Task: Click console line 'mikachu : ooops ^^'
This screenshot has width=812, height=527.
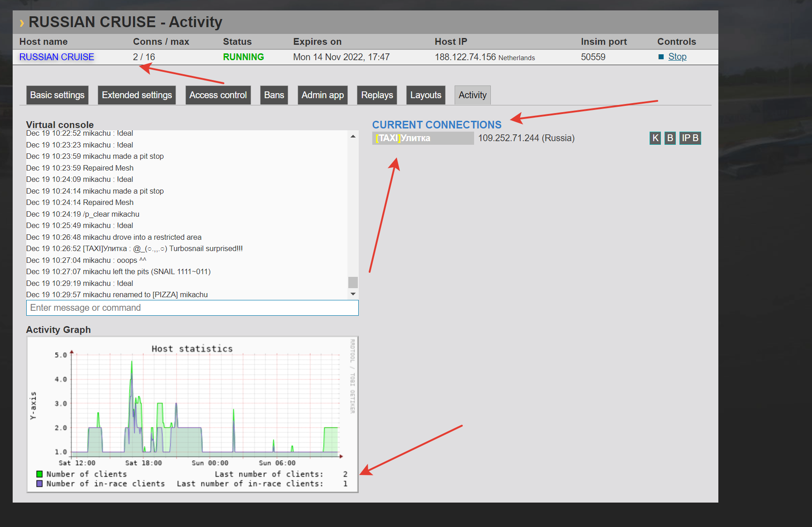Action: coord(86,261)
